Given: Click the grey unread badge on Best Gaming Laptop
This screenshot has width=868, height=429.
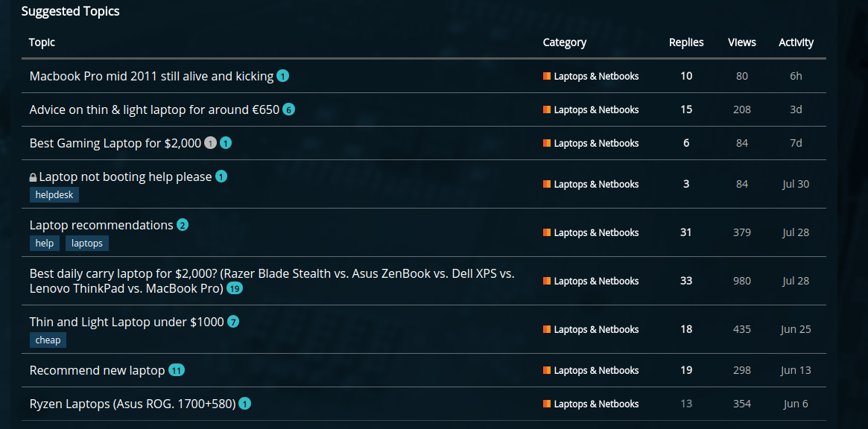Looking at the screenshot, I should (x=210, y=143).
